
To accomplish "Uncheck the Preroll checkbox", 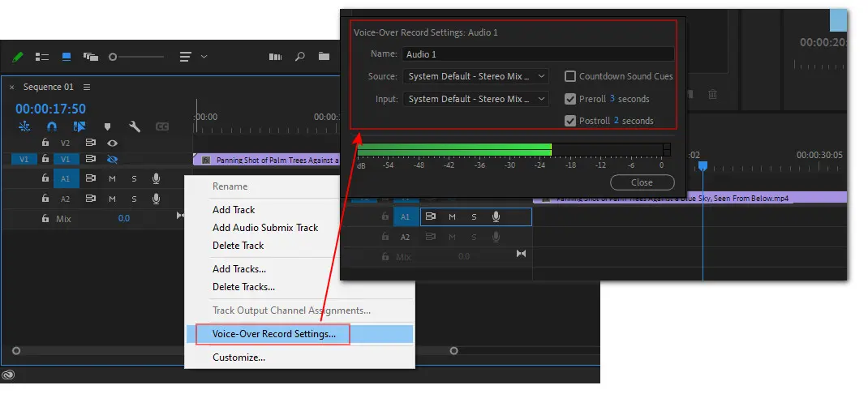I will pyautogui.click(x=570, y=99).
